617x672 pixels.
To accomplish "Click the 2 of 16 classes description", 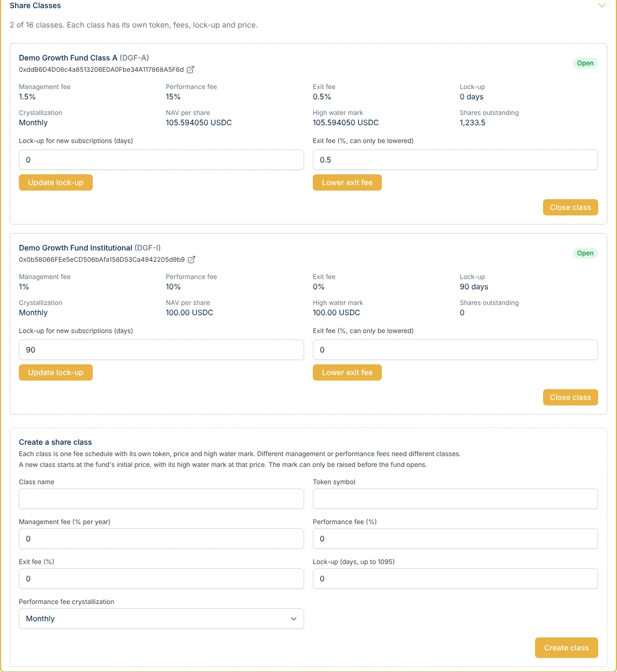I will (x=134, y=25).
